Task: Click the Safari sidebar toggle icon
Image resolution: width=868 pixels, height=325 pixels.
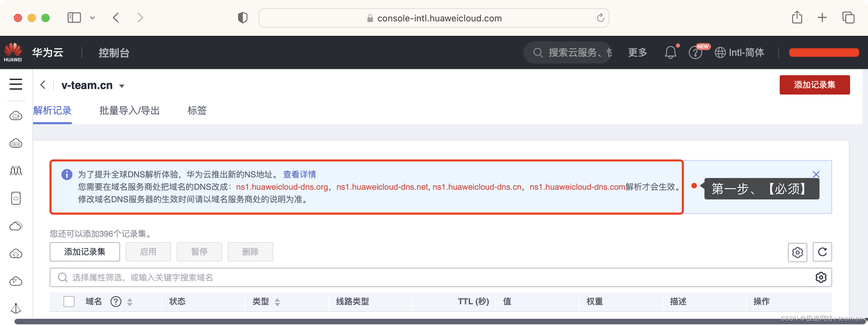Action: click(x=74, y=18)
